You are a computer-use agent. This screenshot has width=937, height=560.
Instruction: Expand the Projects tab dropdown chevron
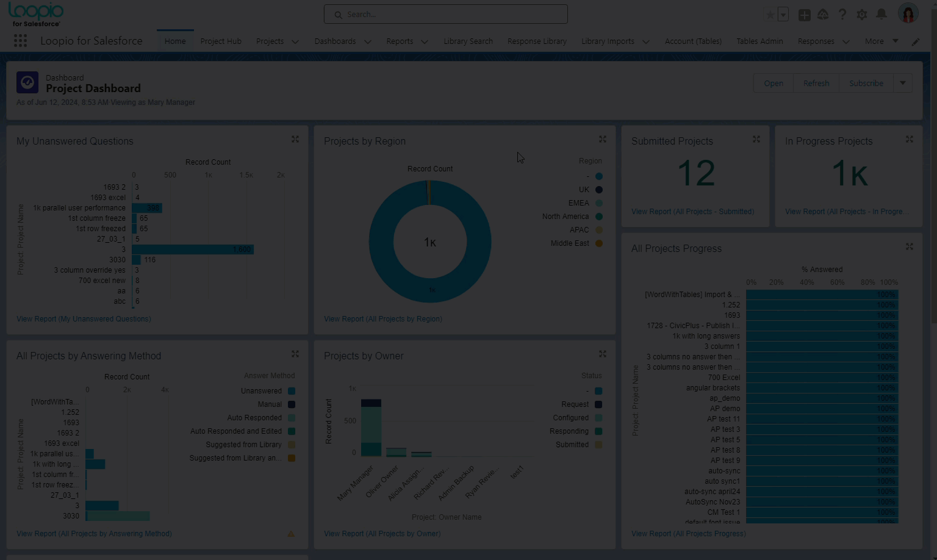295,42
